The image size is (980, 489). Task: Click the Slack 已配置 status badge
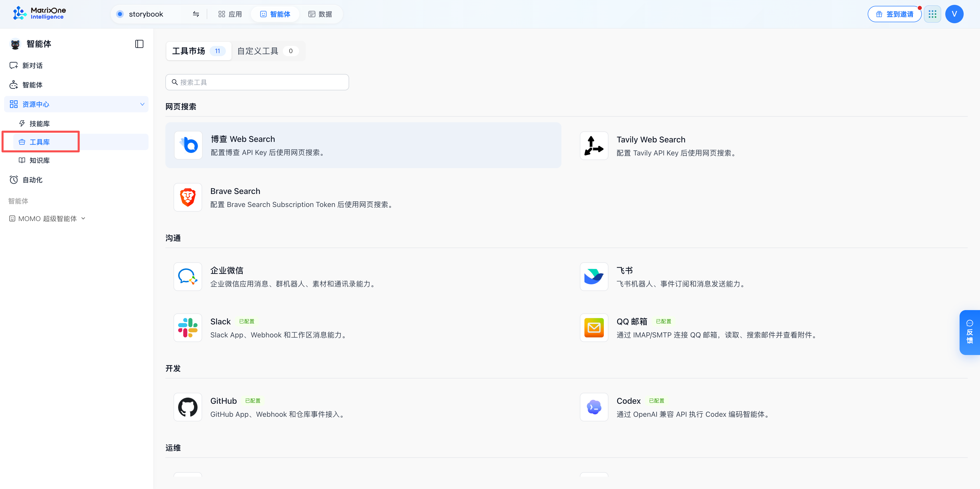(x=247, y=322)
